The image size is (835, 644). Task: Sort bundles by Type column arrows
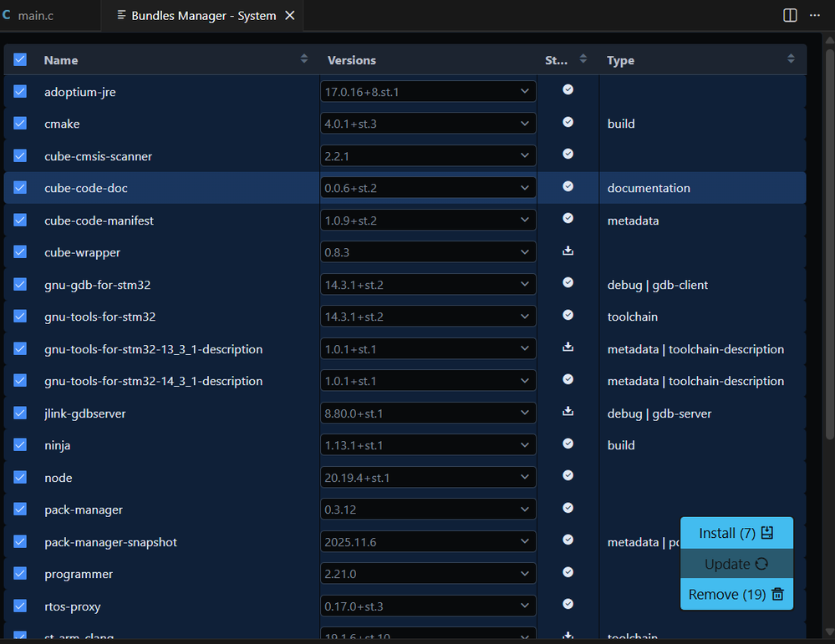[791, 59]
